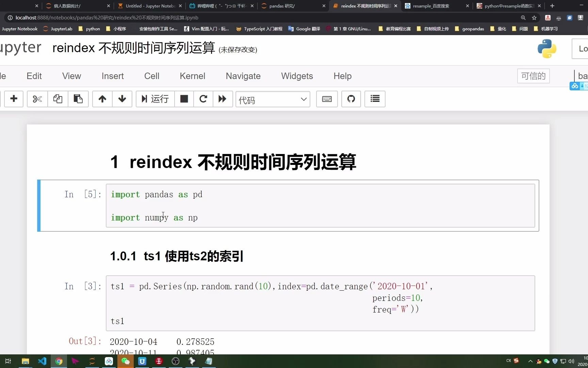Interrupt the kernel with the stop icon
Image resolution: width=588 pixels, height=368 pixels.
[184, 99]
